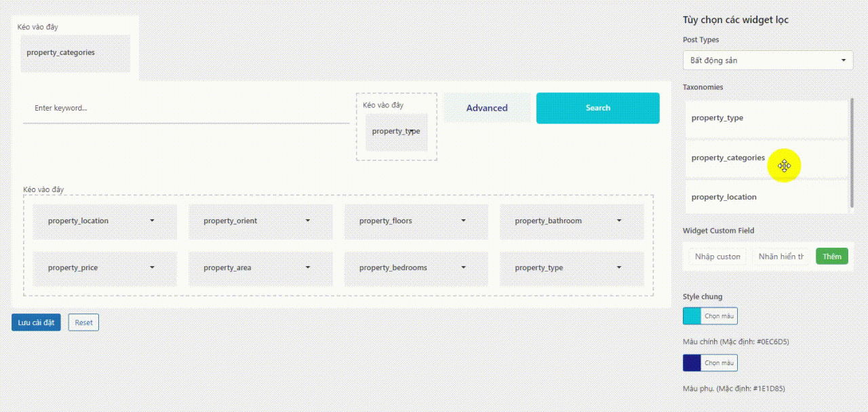Expand the property_area dropdown arrow
This screenshot has width=868, height=412.
click(308, 267)
